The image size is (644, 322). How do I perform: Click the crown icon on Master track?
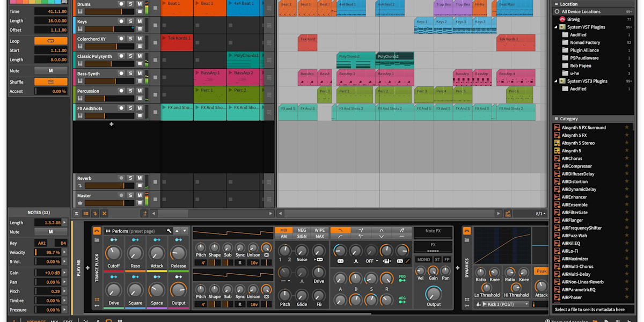[x=80, y=203]
